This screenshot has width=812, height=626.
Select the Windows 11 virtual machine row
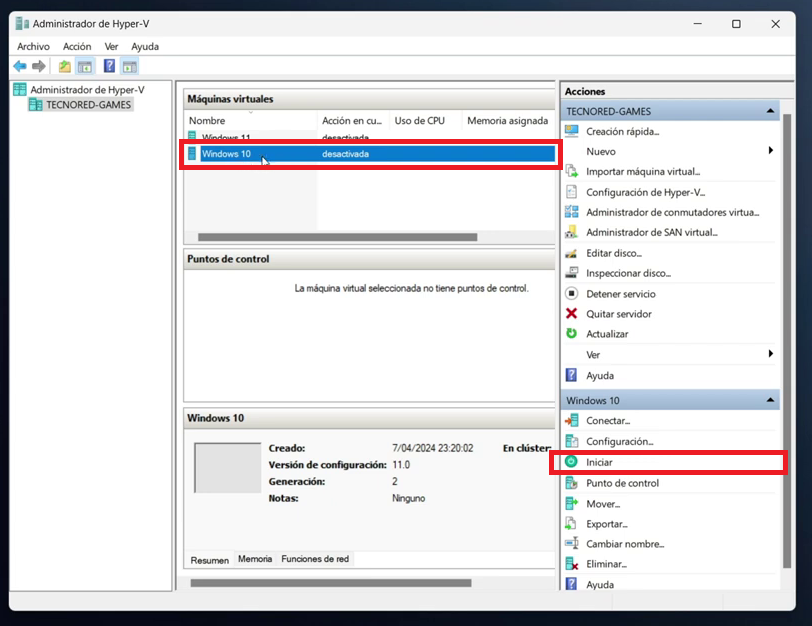pos(370,137)
